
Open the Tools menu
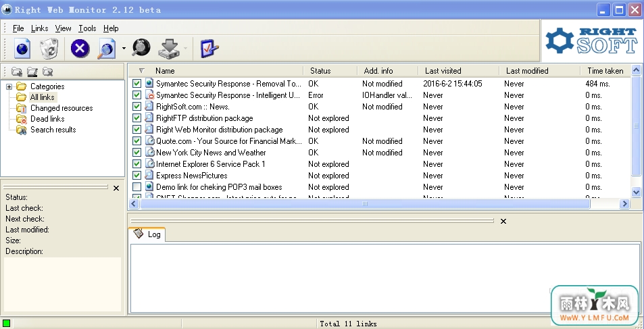[87, 28]
